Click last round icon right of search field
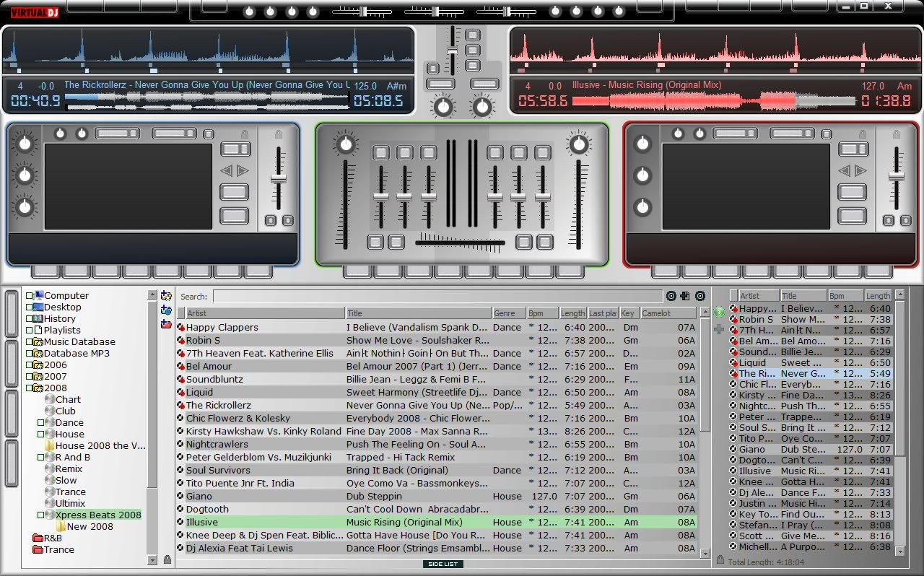Screen dimensions: 924x576 [700, 296]
